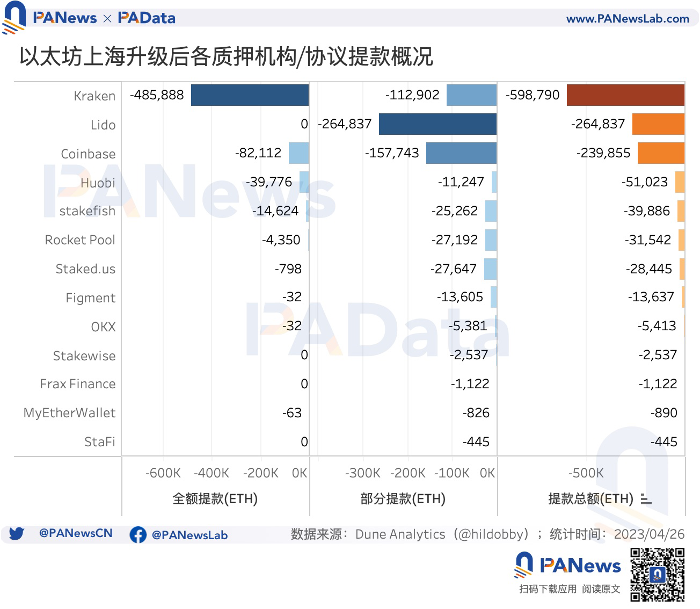Click the -500K axis tick label
The width and height of the screenshot is (700, 609).
click(x=586, y=473)
